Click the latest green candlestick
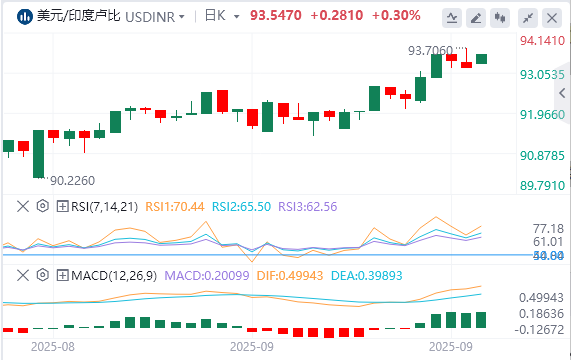The height and width of the screenshot is (360, 571). click(481, 59)
